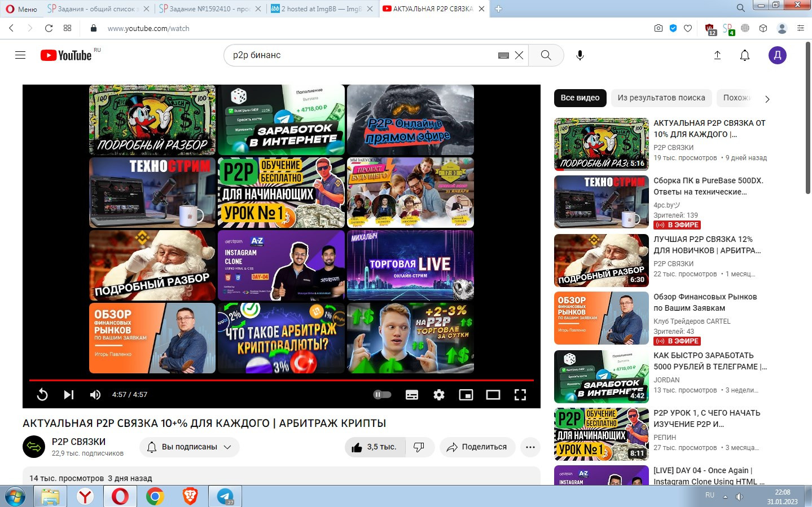
Task: Open the YouTube hamburger guide menu
Action: pyautogui.click(x=20, y=55)
